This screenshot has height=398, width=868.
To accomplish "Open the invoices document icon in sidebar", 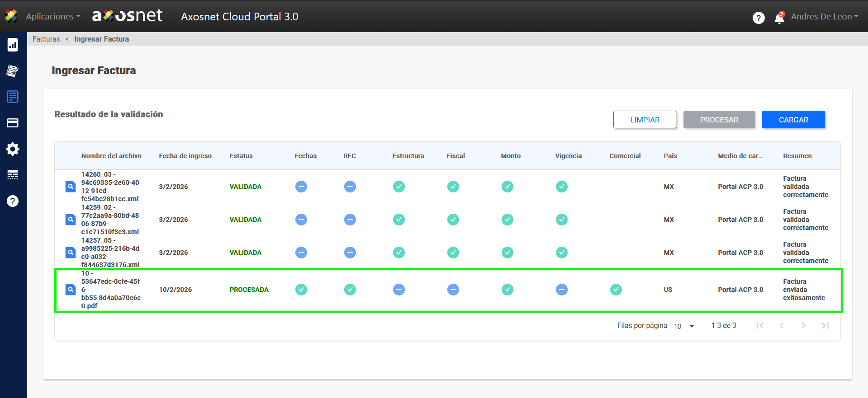I will point(13,97).
